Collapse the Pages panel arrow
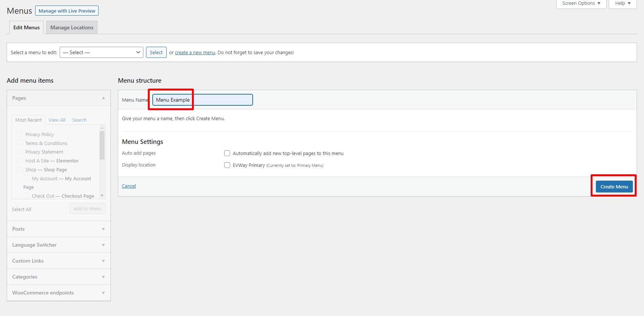644x316 pixels. tap(103, 98)
